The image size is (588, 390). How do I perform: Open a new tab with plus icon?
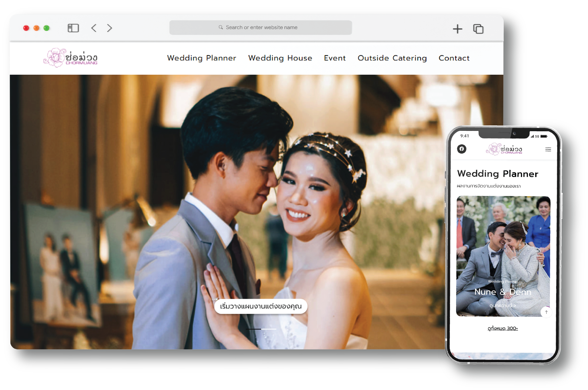[457, 29]
